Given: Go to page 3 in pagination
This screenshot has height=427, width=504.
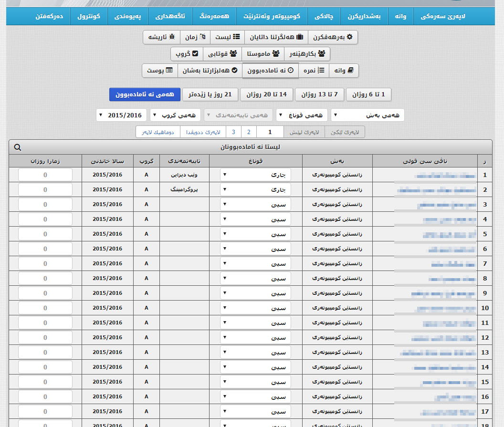Looking at the screenshot, I should pyautogui.click(x=233, y=132).
